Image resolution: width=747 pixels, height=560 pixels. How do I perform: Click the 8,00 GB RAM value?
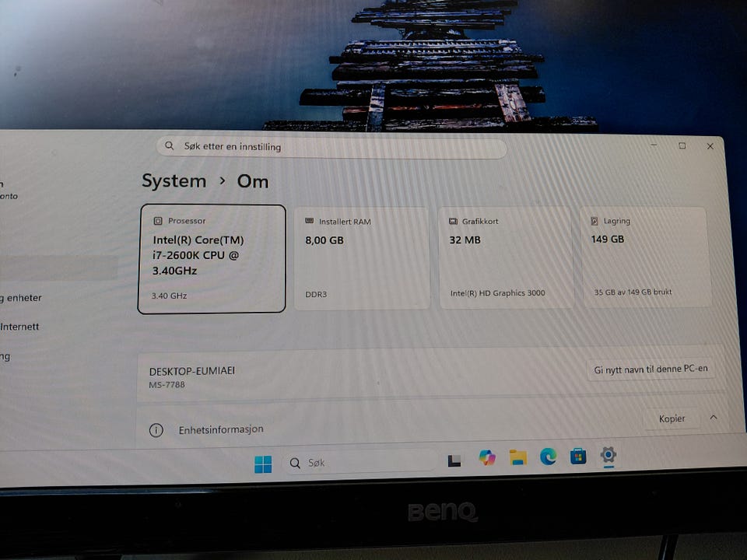[x=324, y=240]
